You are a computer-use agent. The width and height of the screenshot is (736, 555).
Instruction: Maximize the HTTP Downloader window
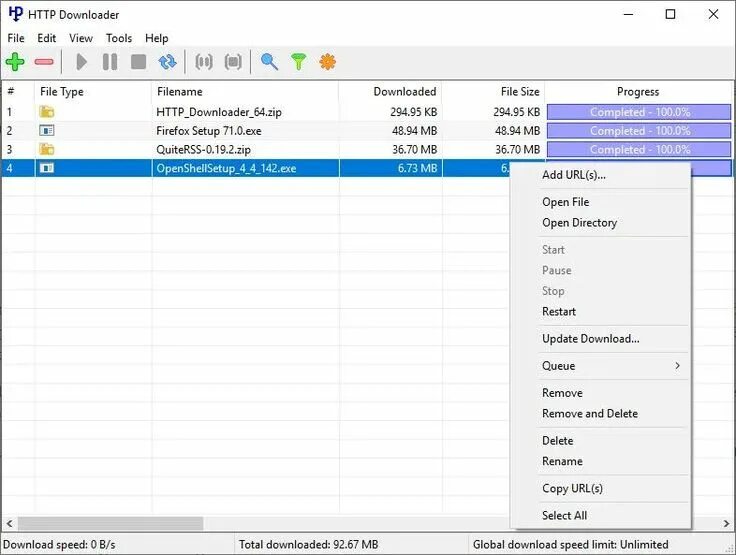[671, 15]
